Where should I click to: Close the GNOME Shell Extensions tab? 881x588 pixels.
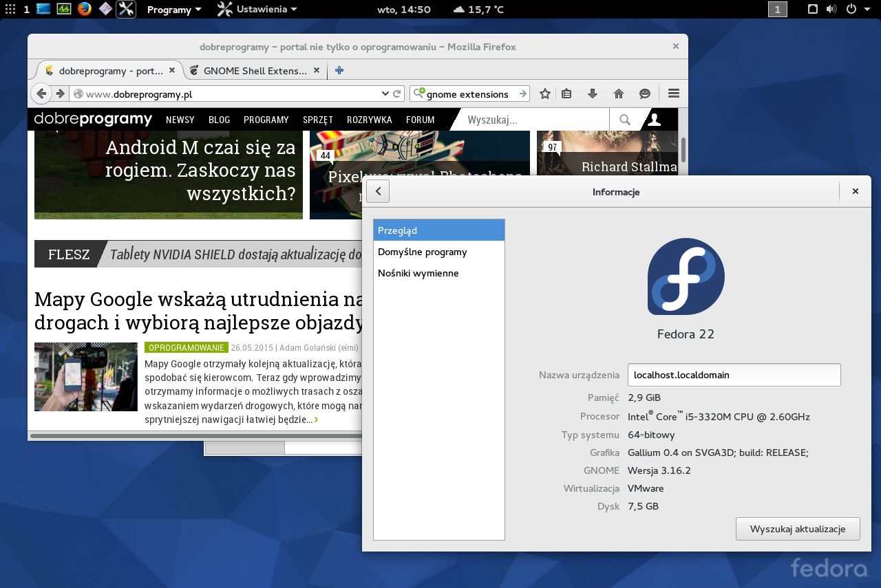tap(317, 70)
